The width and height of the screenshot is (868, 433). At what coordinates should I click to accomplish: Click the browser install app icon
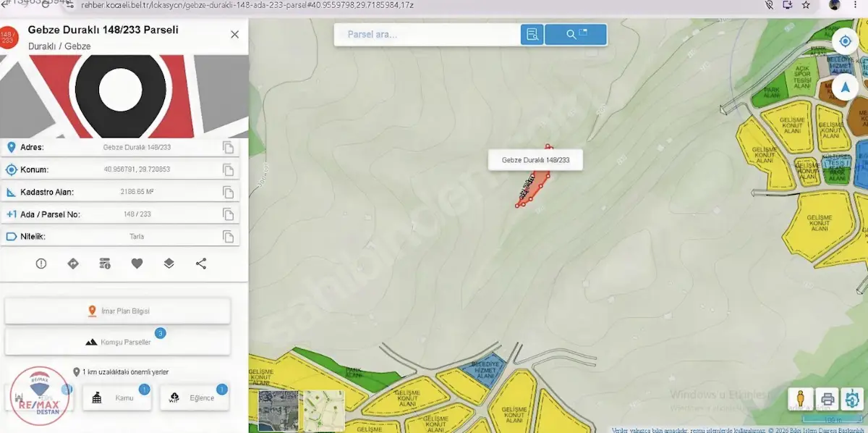787,4
